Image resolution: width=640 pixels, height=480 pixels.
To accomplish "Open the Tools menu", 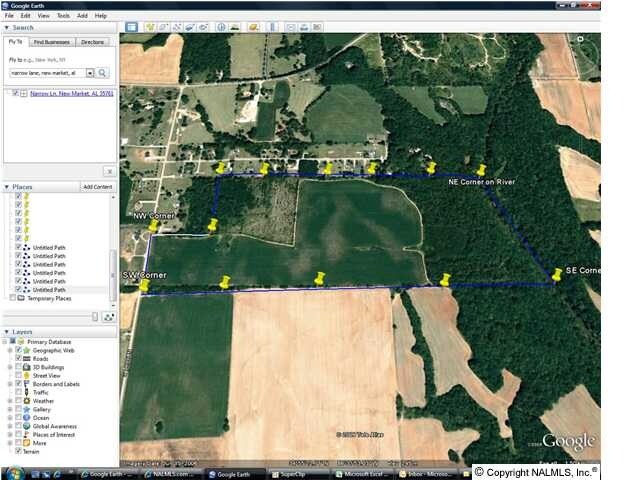I will pyautogui.click(x=63, y=16).
